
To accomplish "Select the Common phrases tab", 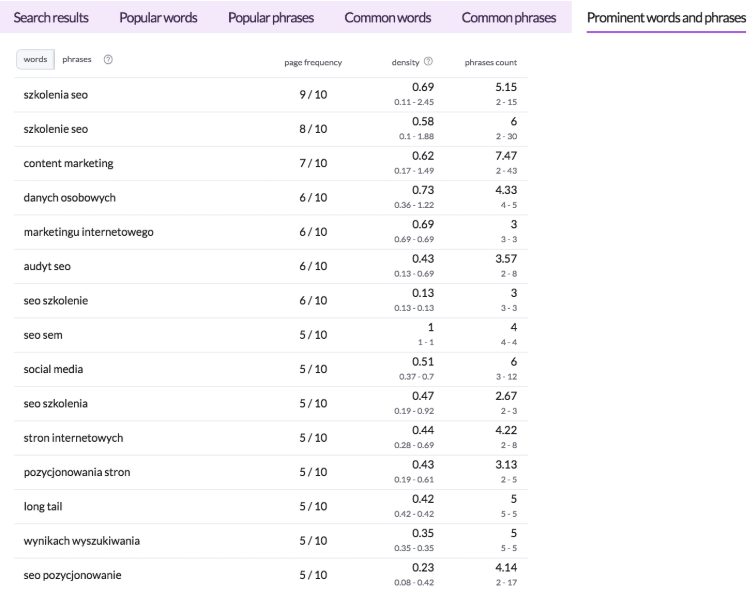I will [x=509, y=18].
